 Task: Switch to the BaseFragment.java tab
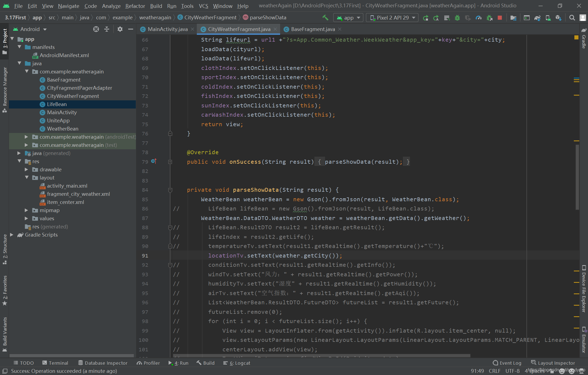pyautogui.click(x=313, y=29)
